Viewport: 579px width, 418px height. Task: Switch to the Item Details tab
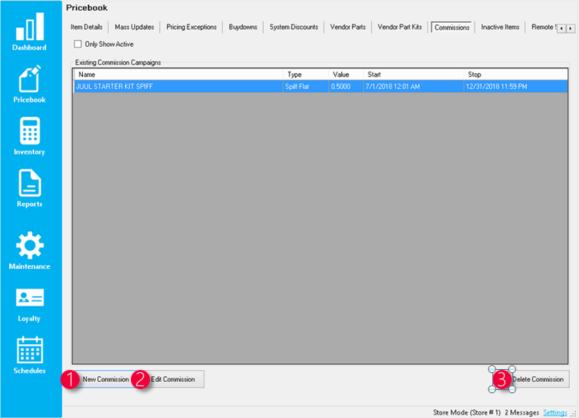pos(86,27)
